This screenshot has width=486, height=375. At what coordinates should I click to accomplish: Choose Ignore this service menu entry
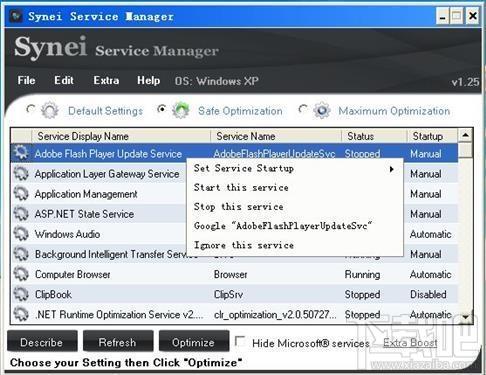295,245
